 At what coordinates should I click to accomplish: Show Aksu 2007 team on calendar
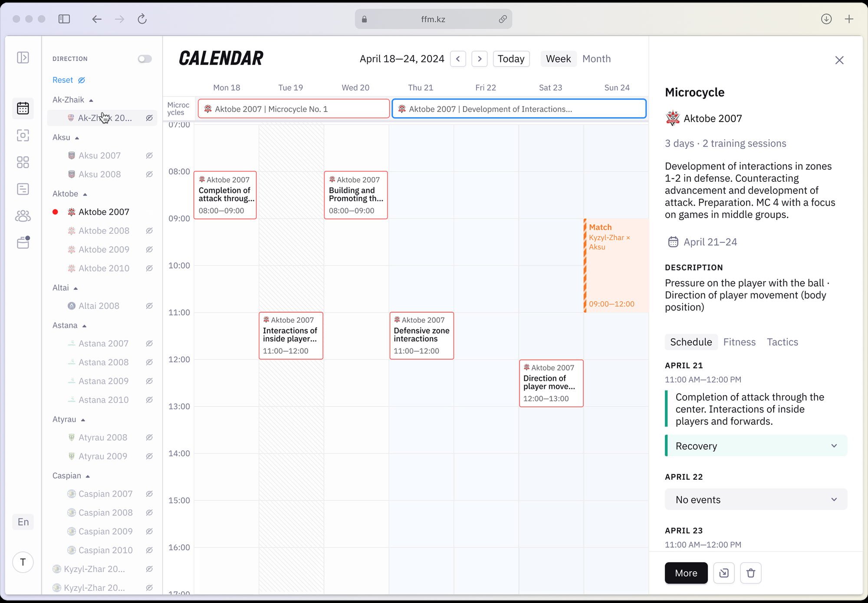tap(149, 156)
